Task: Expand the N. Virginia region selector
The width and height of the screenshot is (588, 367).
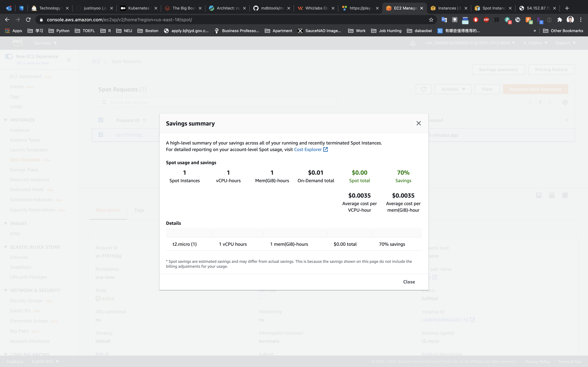Action: point(535,43)
